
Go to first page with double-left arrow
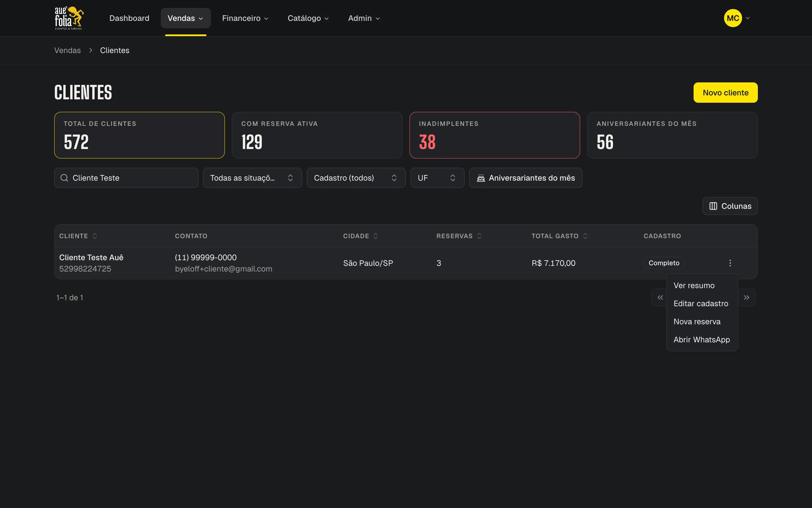tap(660, 297)
